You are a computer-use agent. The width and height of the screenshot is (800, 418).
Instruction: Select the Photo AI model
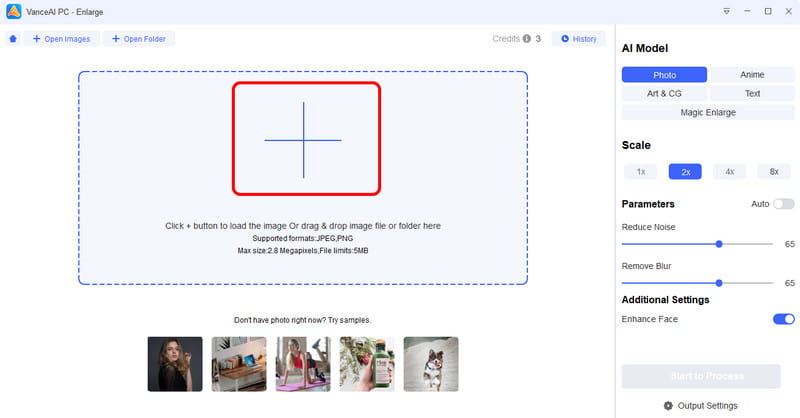pyautogui.click(x=664, y=75)
